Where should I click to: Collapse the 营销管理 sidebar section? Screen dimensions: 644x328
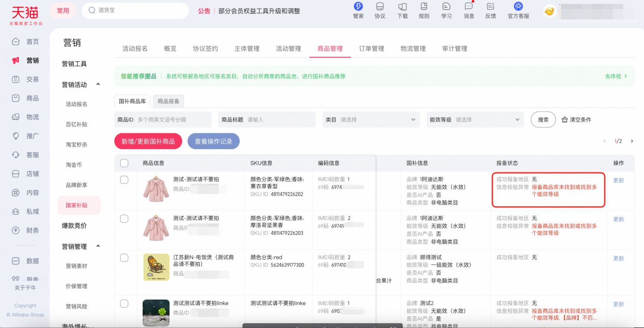click(x=98, y=246)
